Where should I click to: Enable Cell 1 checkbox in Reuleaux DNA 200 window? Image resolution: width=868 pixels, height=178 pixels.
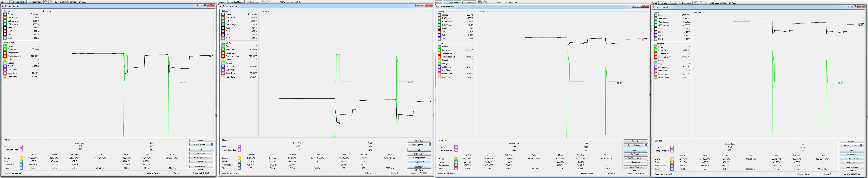(x=5, y=31)
